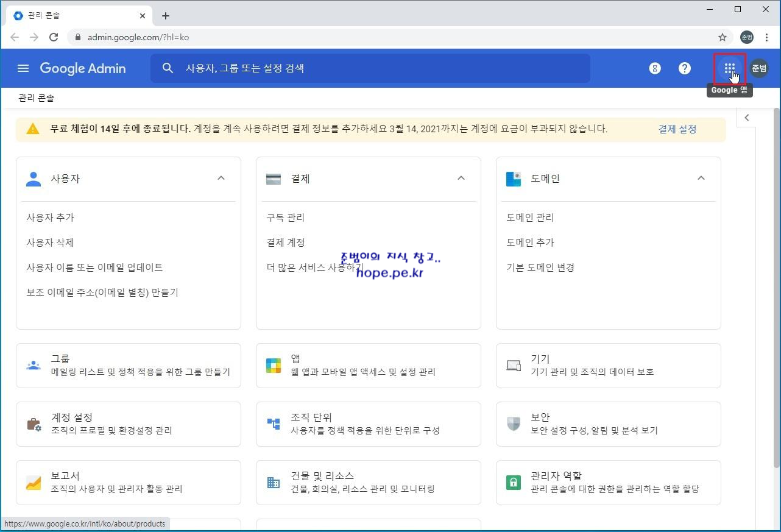
Task: Open the 건물 및 리소스 card title
Action: pos(322,476)
